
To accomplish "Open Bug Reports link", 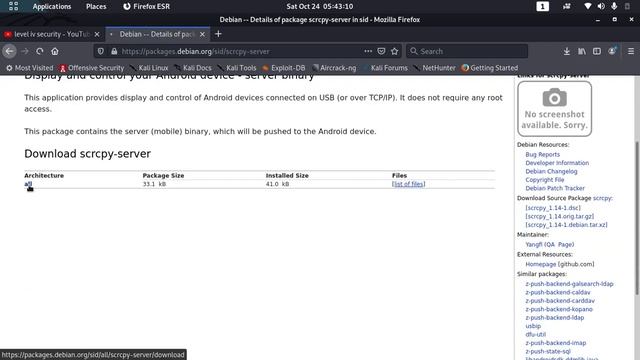I will [542, 154].
